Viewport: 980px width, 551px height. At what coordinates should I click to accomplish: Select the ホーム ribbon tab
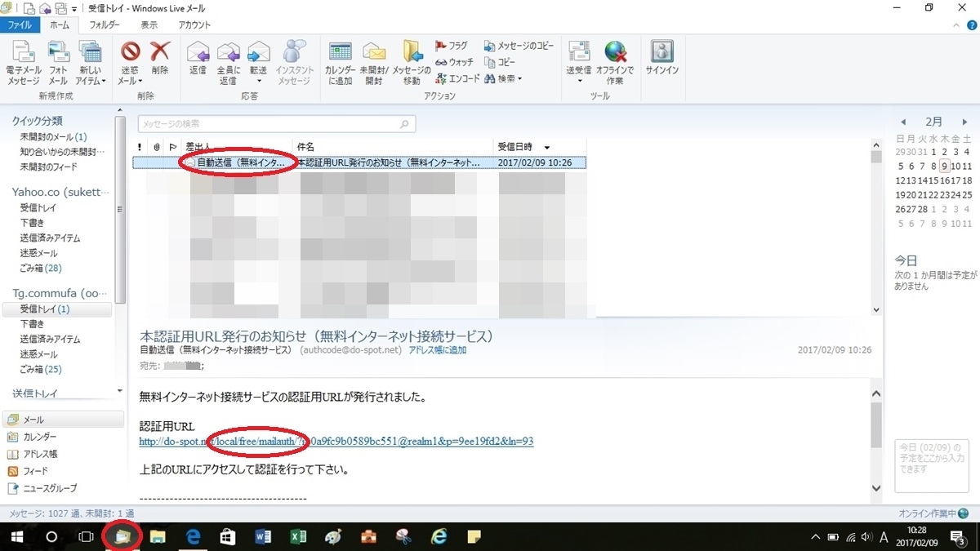coord(60,25)
